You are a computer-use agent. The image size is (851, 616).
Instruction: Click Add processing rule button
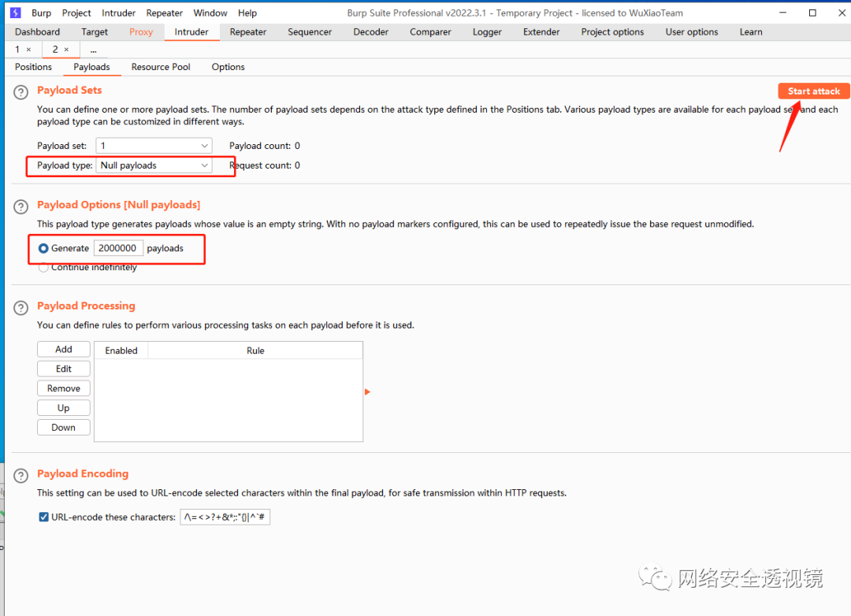coord(64,350)
